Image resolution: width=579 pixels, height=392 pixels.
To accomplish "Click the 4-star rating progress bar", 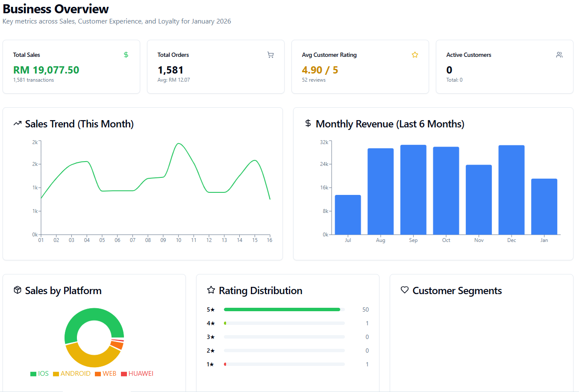I will pyautogui.click(x=284, y=323).
